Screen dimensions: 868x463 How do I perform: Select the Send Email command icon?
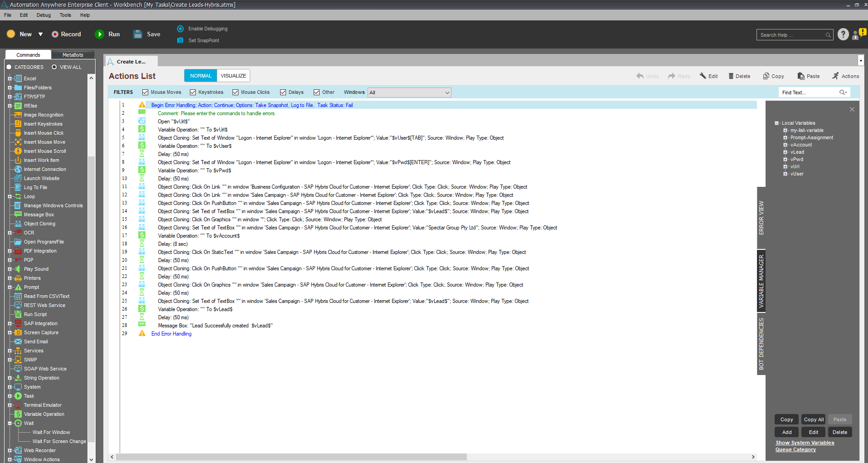click(x=18, y=341)
